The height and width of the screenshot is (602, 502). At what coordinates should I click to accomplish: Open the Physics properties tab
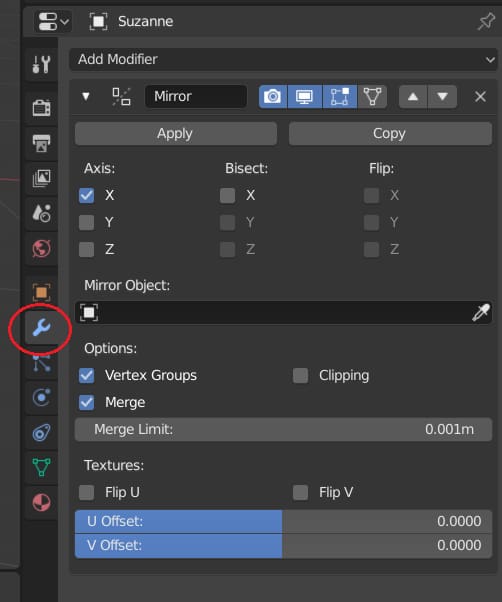(41, 398)
